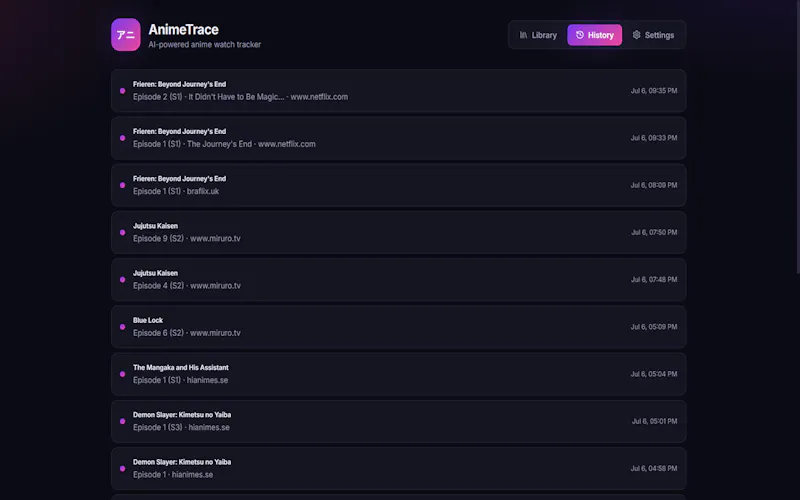
Task: Click the Settings gear icon
Action: click(636, 35)
